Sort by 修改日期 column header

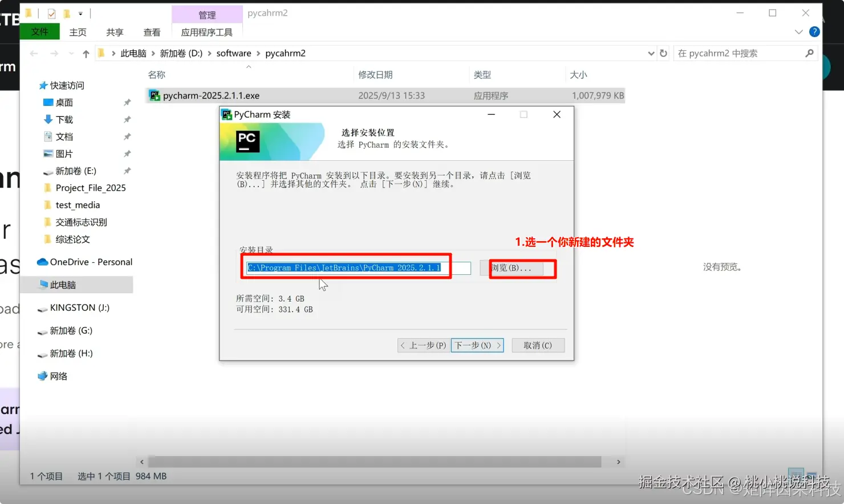(375, 75)
